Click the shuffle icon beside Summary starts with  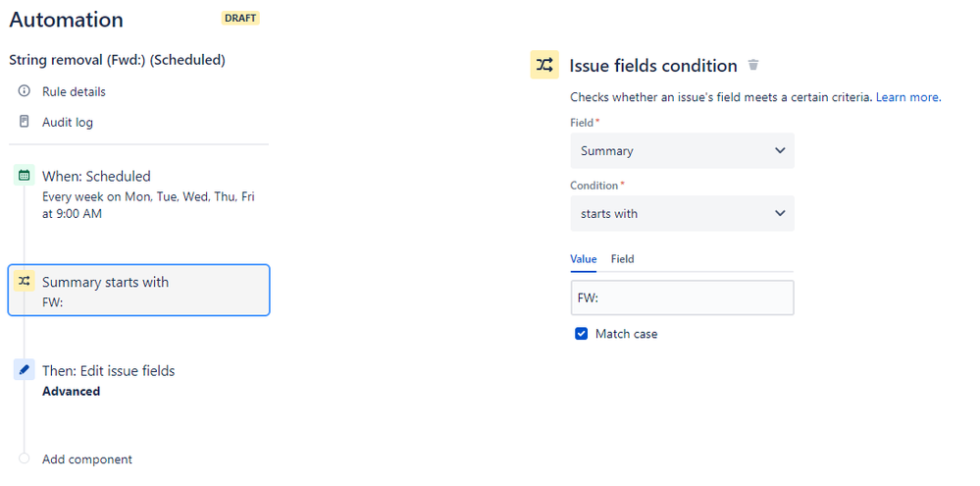tap(25, 282)
